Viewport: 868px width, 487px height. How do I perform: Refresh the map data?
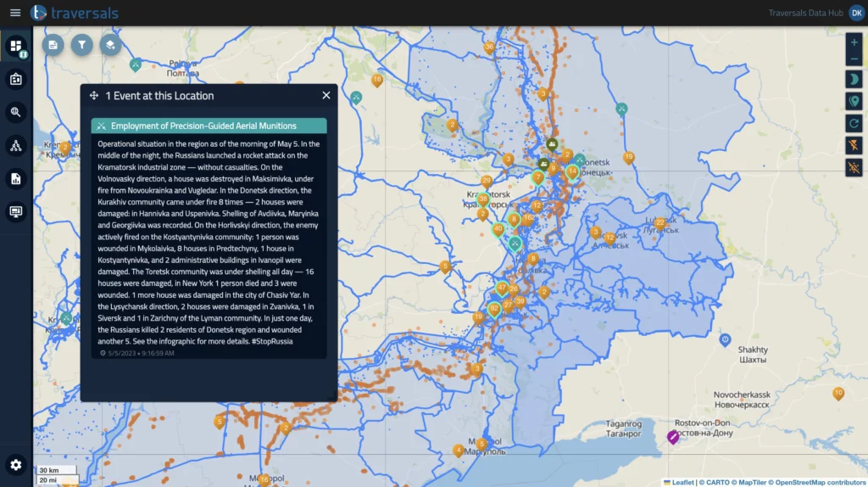(854, 124)
